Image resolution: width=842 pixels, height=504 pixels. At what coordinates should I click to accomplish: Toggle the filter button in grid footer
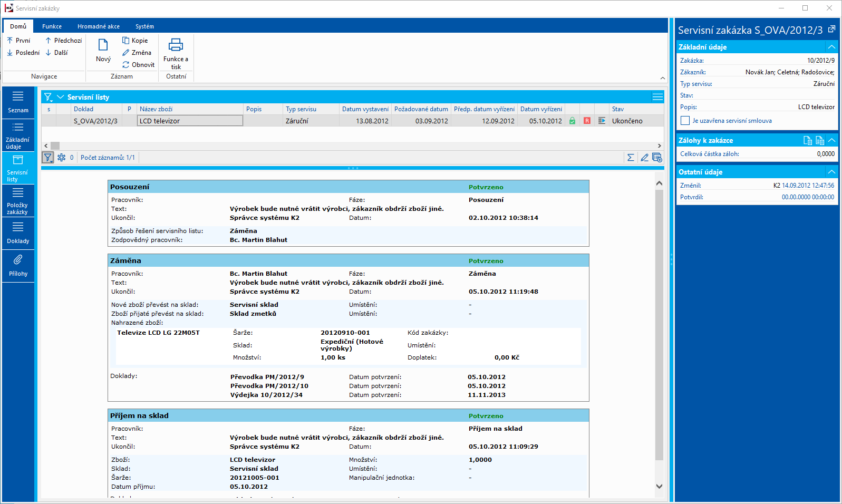pos(48,158)
